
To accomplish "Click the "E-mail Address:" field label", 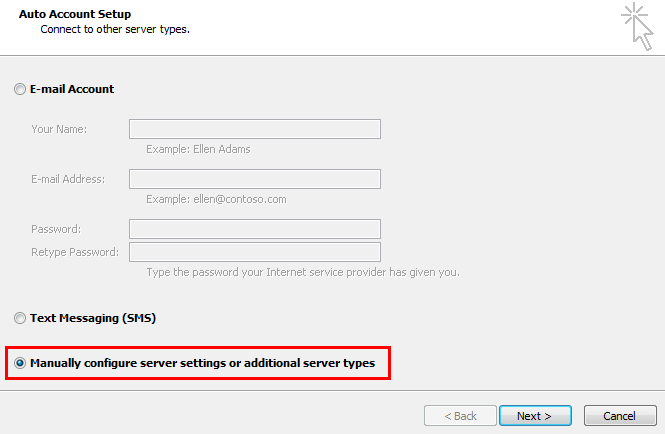I will pyautogui.click(x=68, y=179).
